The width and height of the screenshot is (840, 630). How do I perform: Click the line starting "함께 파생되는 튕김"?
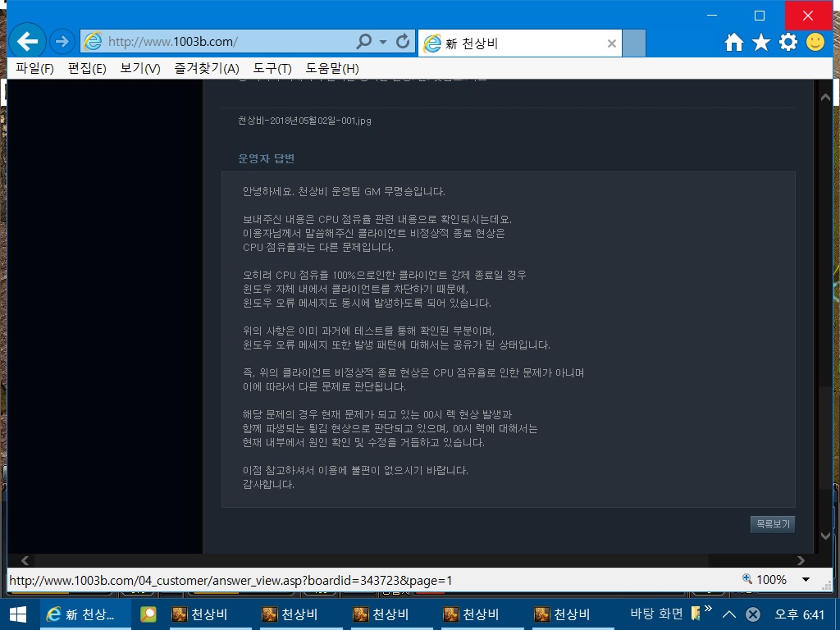(x=390, y=428)
